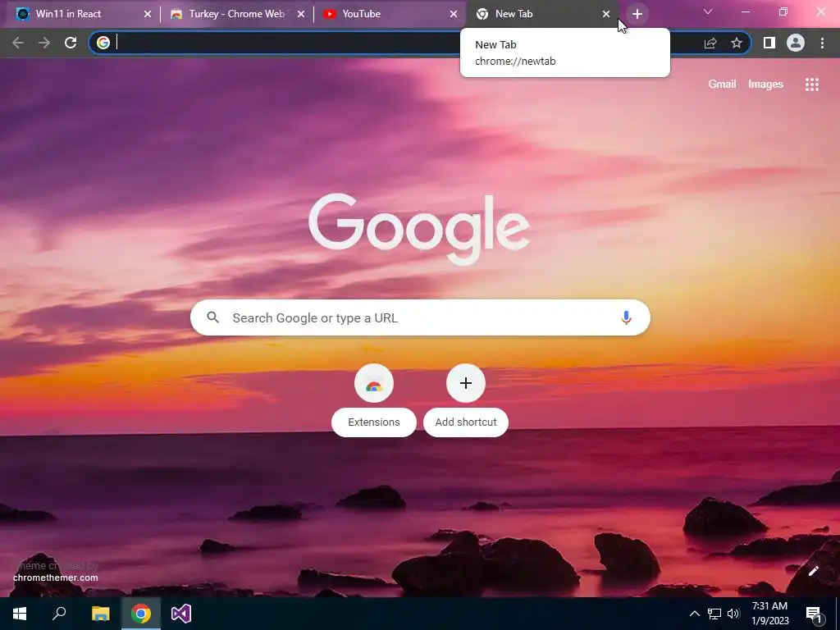Open the profile avatar menu
The width and height of the screenshot is (840, 630).
(796, 43)
